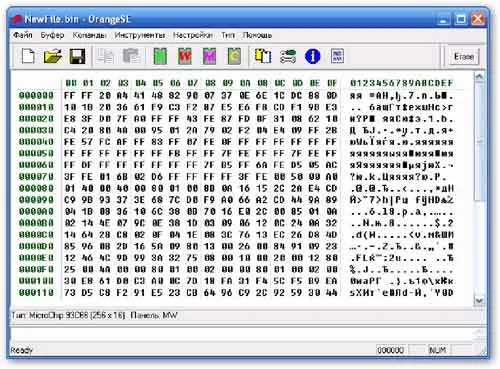Viewport: 500px width, 369px height.
Task: Select the 000030 address row label
Action: pyautogui.click(x=36, y=130)
